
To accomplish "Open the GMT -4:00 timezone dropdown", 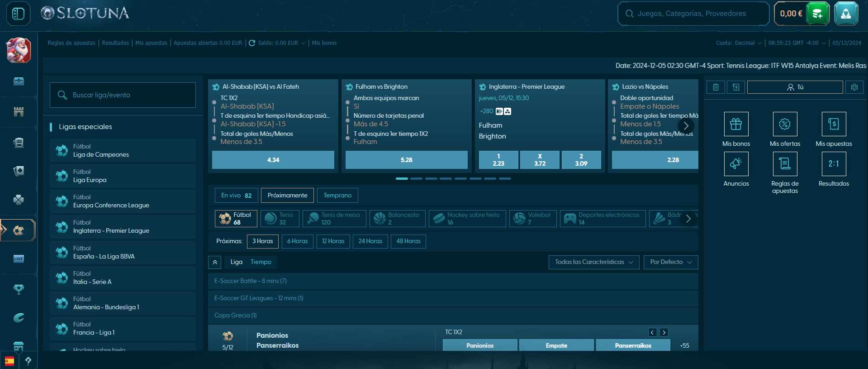I will click(797, 43).
